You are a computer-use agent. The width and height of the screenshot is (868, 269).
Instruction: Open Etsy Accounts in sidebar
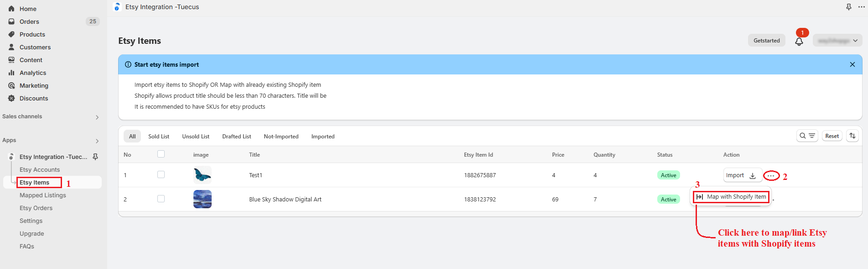click(x=40, y=169)
